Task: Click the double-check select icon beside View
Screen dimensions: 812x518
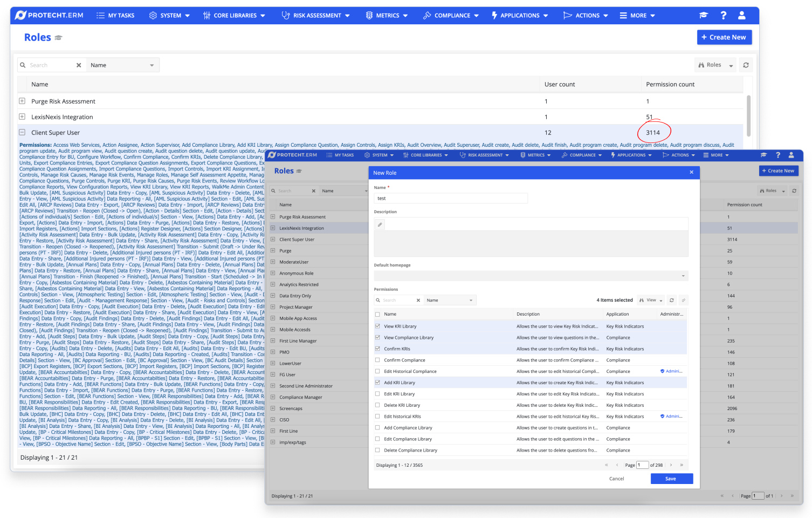Action: click(684, 300)
